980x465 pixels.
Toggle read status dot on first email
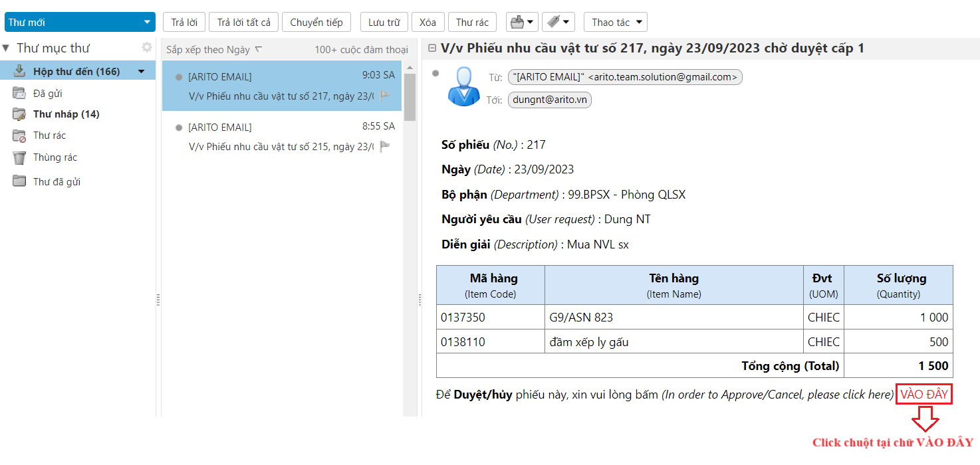pos(178,77)
